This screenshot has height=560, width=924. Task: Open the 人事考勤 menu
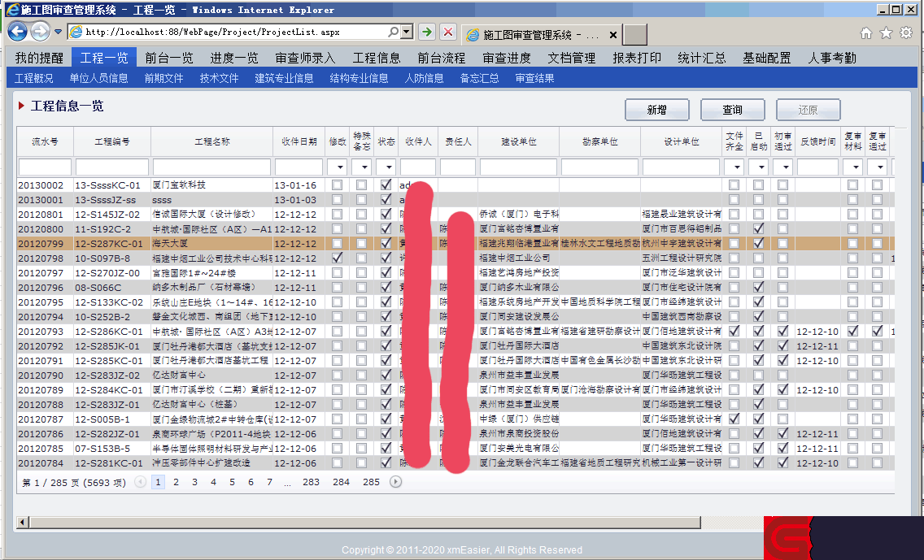pos(831,58)
